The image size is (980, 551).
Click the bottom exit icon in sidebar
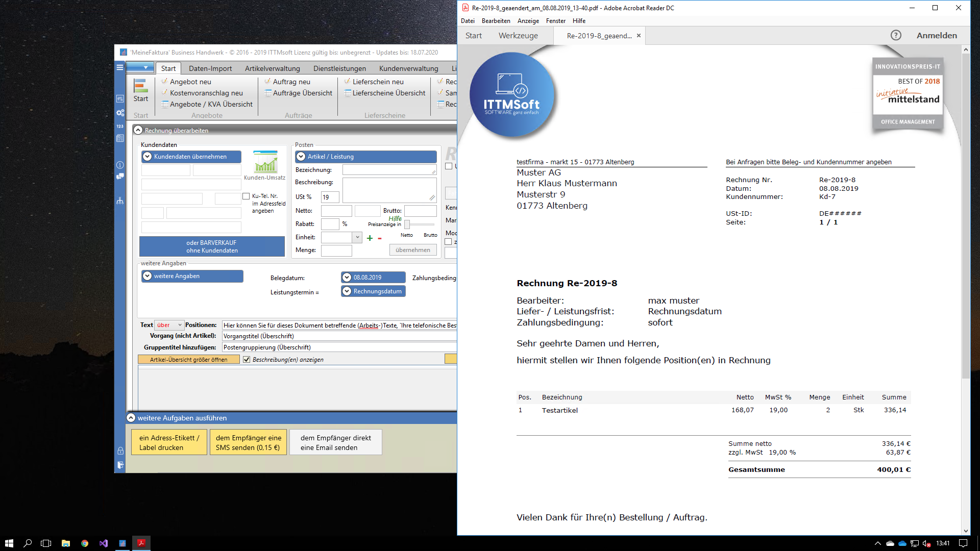click(x=120, y=465)
